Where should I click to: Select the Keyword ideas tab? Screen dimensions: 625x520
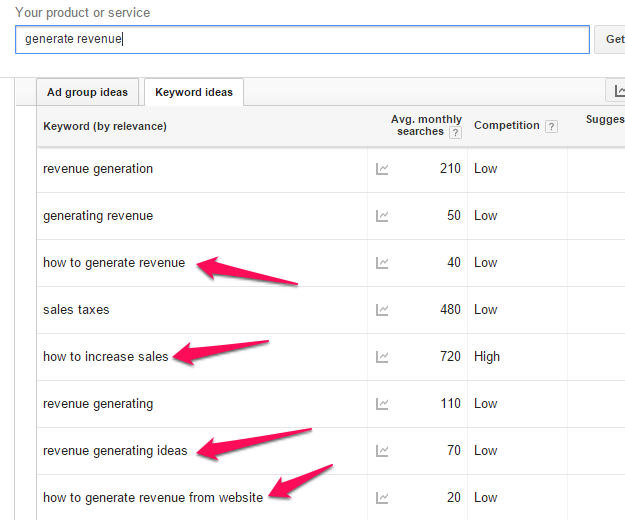tap(194, 92)
